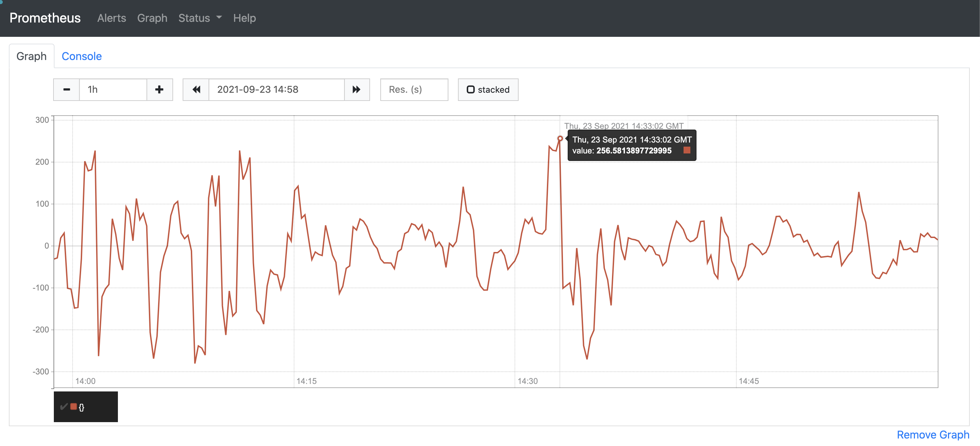Switch to the Console tab
980x446 pixels.
point(81,56)
